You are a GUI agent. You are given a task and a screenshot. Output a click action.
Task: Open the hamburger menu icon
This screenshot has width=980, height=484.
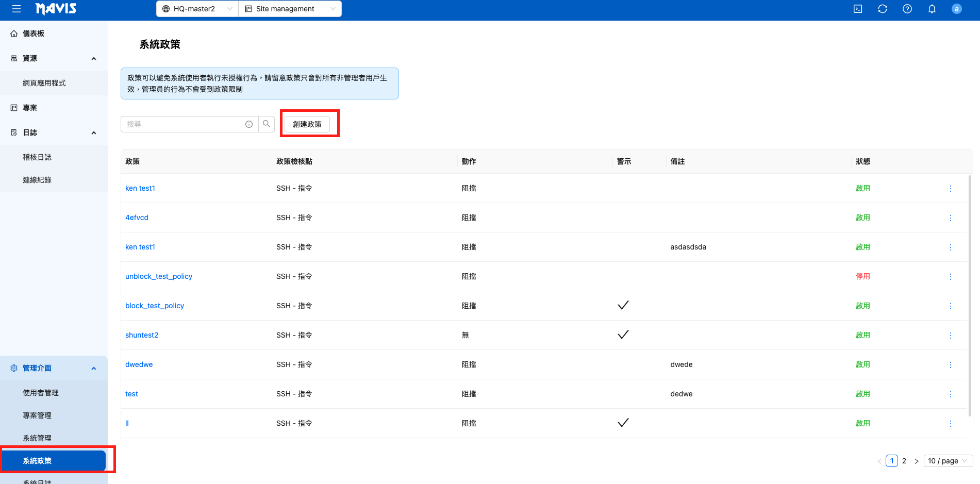tap(16, 9)
